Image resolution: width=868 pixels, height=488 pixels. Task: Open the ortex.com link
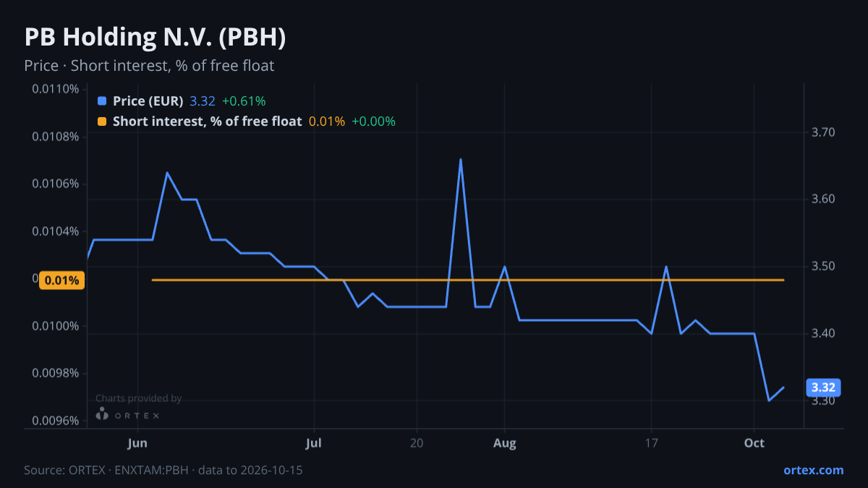click(814, 470)
